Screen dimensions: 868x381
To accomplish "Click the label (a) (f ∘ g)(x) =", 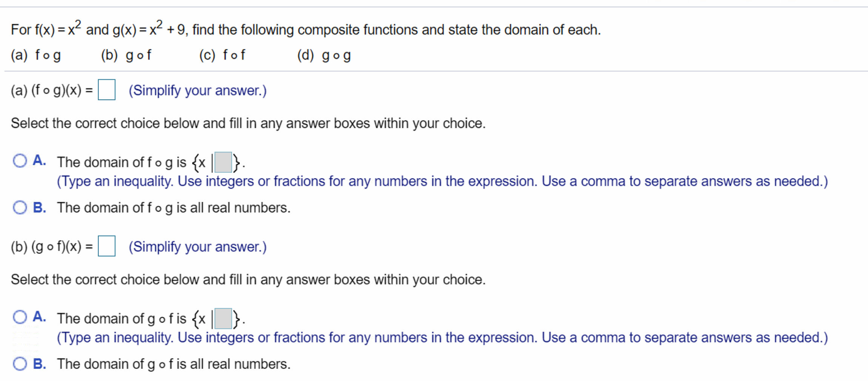I will click(x=52, y=90).
